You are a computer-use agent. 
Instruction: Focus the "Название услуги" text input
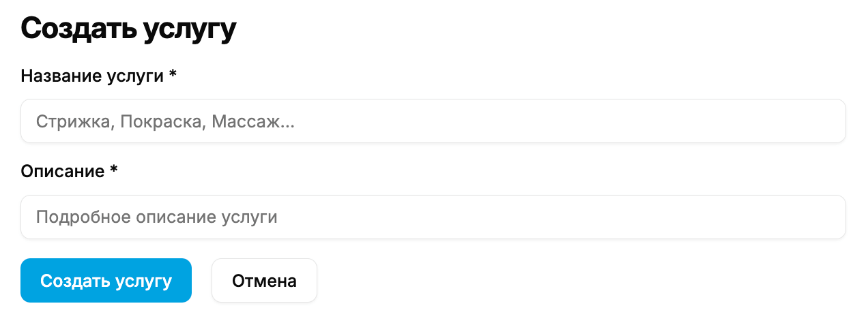coord(433,121)
